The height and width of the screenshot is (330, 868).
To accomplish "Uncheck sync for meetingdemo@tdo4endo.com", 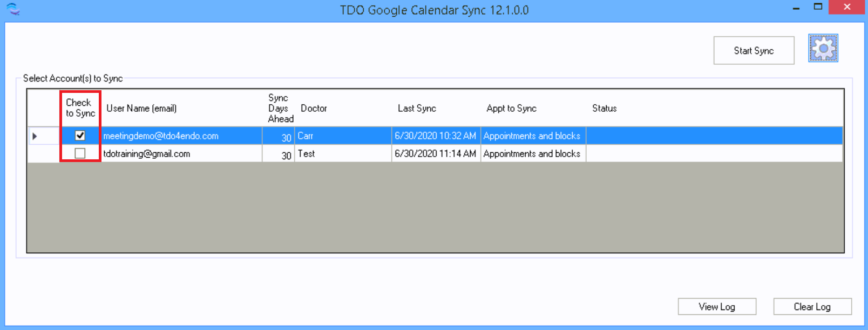I will pyautogui.click(x=80, y=136).
